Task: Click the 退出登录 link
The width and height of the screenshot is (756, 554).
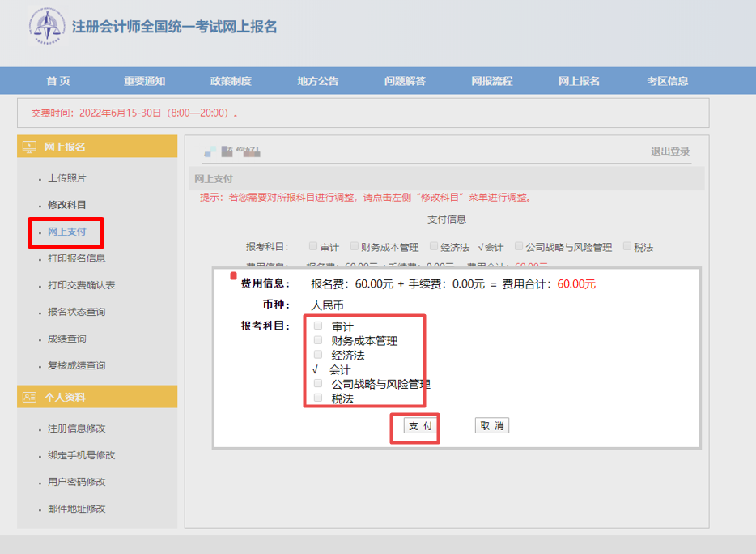Action: pyautogui.click(x=670, y=151)
